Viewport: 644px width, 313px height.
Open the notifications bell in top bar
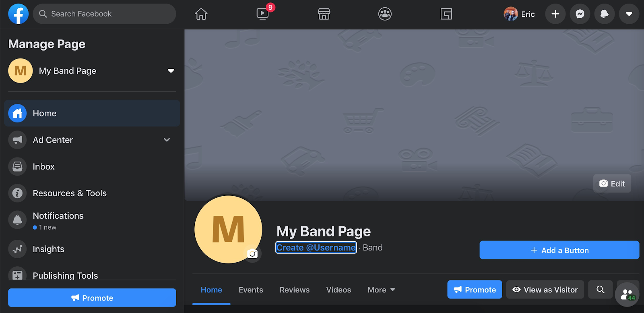click(605, 14)
